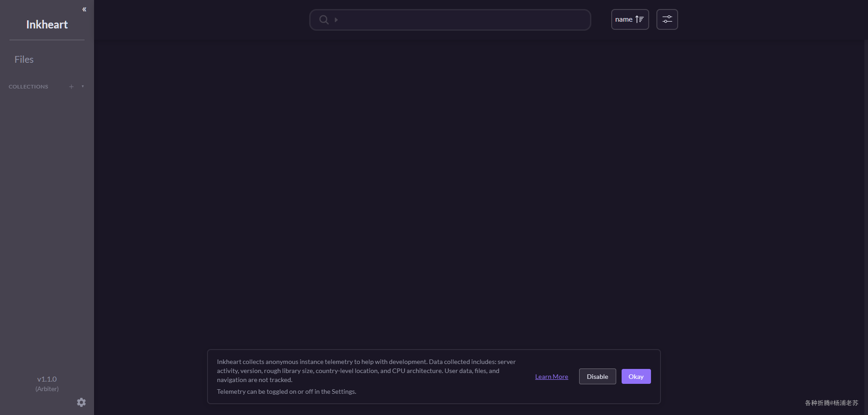Disable telemetry collection
This screenshot has width=868, height=415.
pos(597,377)
